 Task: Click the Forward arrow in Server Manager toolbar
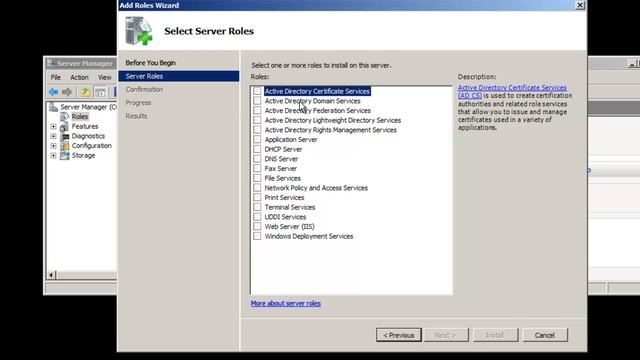point(67,92)
